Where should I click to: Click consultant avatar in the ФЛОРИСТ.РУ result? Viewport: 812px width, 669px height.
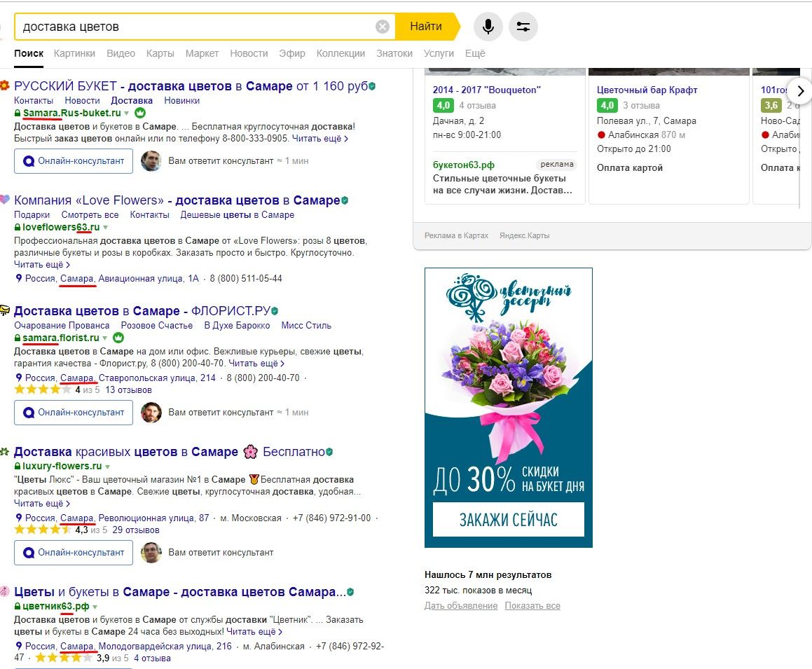point(151,412)
